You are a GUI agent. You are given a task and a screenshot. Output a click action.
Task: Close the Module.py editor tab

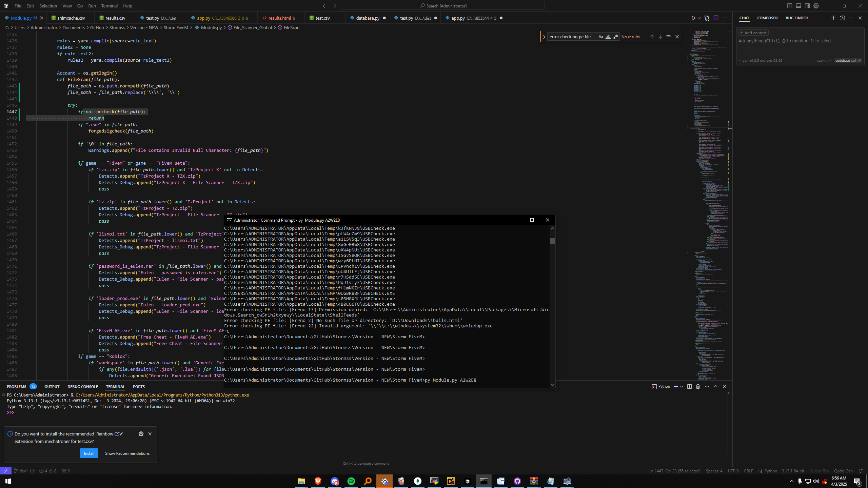[x=42, y=18]
